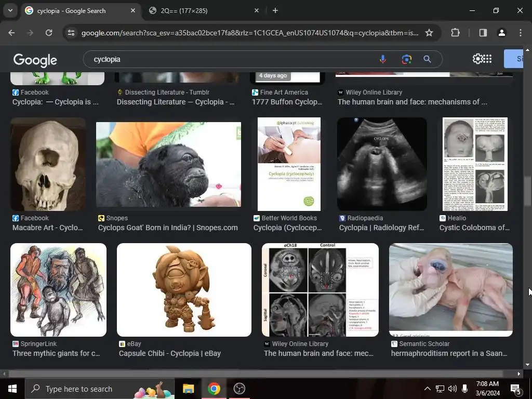Open the Snopes Cyclops Goat result link

click(168, 228)
